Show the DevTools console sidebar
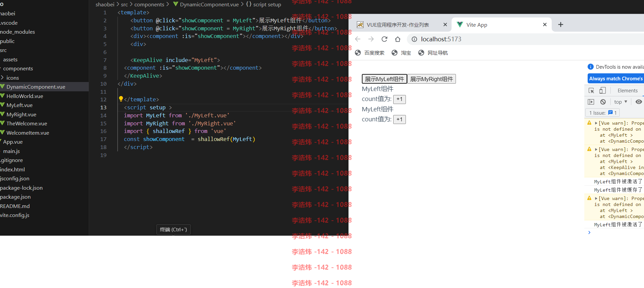This screenshot has height=288, width=644. (x=591, y=102)
